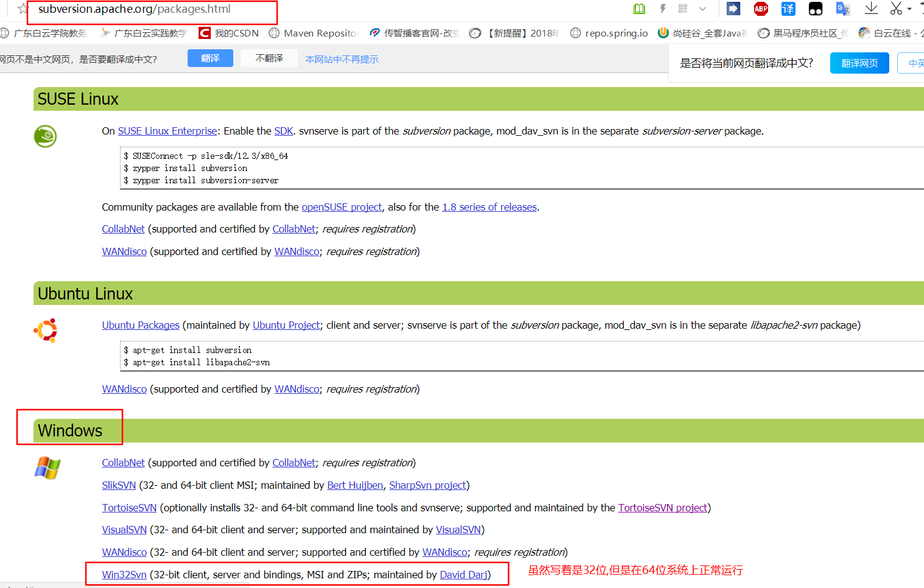Screen dimensions: 924x588
Task: Open the downloads arrow icon
Action: coord(871,9)
